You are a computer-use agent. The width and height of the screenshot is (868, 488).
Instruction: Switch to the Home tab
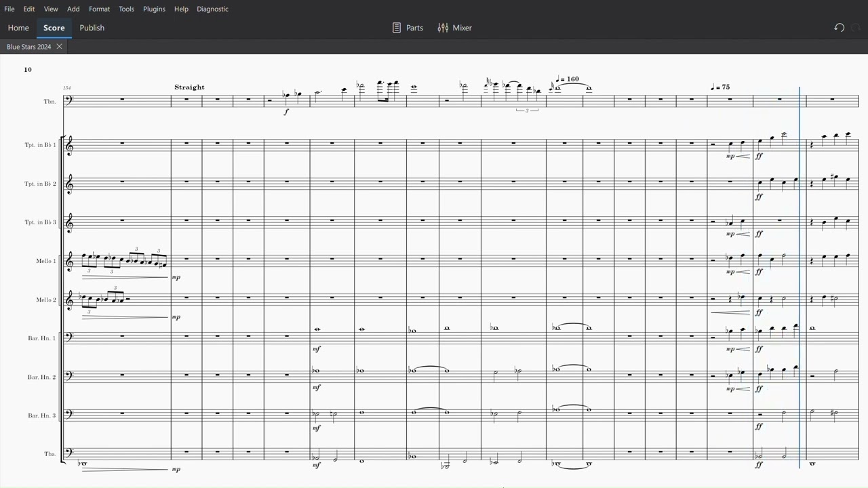pos(18,28)
